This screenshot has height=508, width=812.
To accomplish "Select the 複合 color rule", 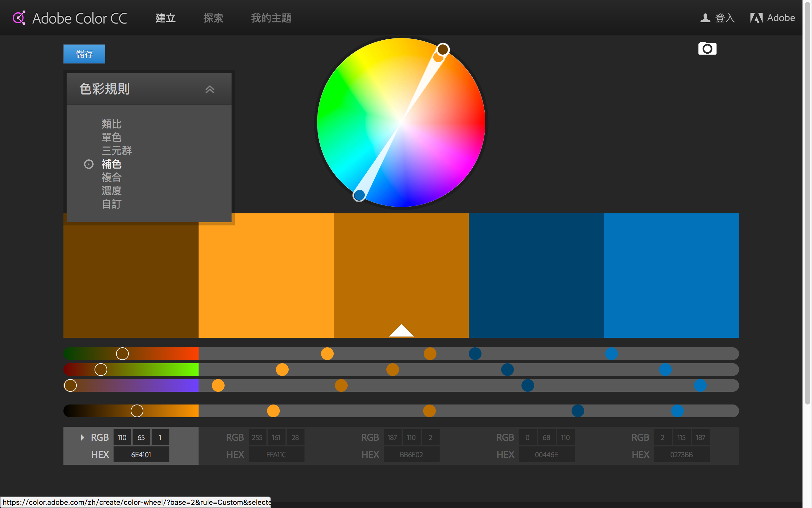I will [111, 177].
